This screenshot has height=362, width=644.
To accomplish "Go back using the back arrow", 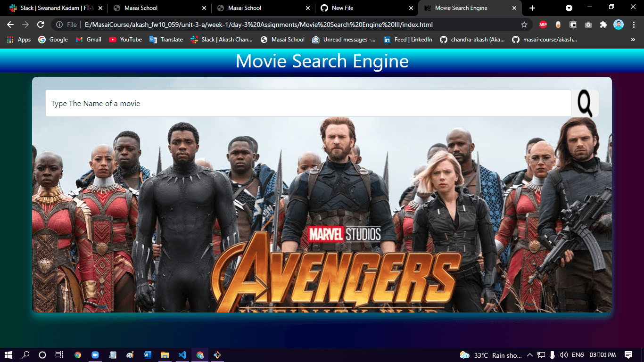I will (10, 25).
